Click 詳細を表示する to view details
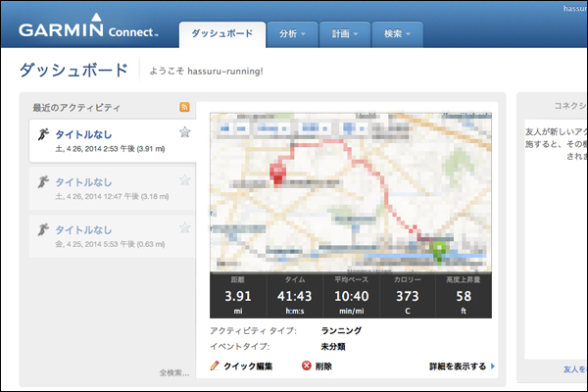588x392 pixels. click(x=458, y=367)
